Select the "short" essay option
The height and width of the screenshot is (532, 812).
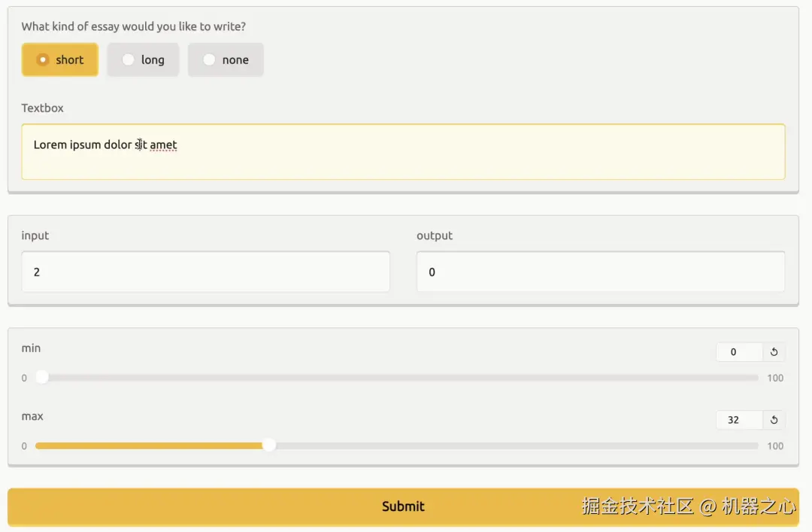(x=60, y=60)
